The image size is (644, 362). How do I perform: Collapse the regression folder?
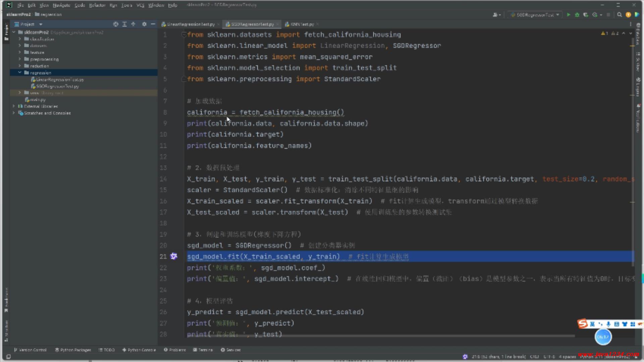(20, 72)
